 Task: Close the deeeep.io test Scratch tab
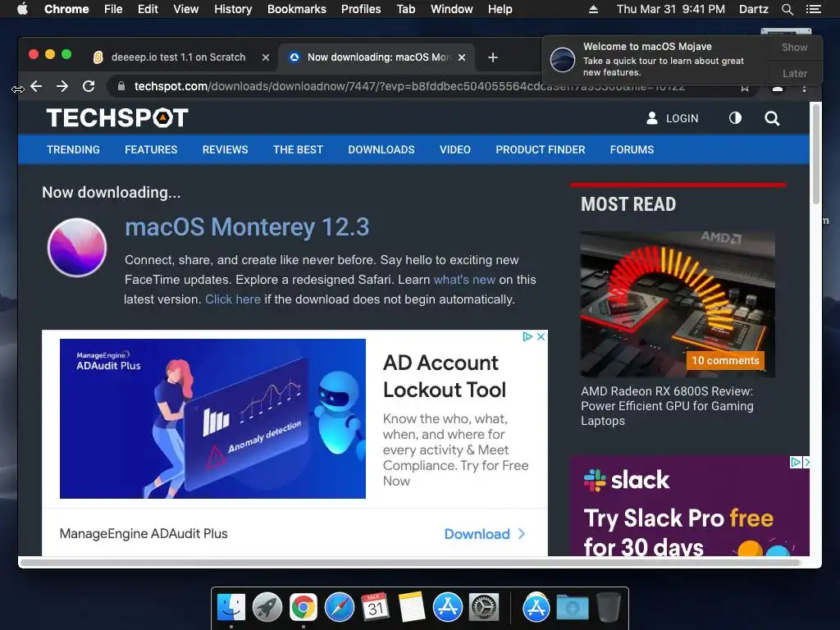click(x=265, y=57)
